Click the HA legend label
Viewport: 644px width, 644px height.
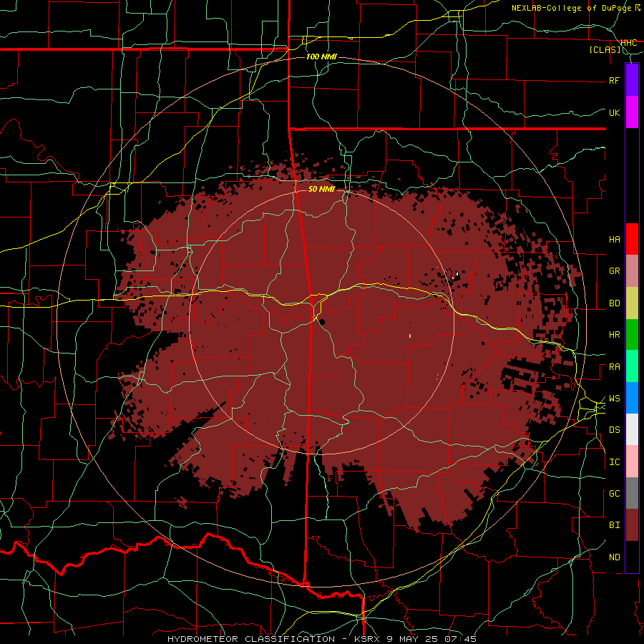click(x=614, y=240)
